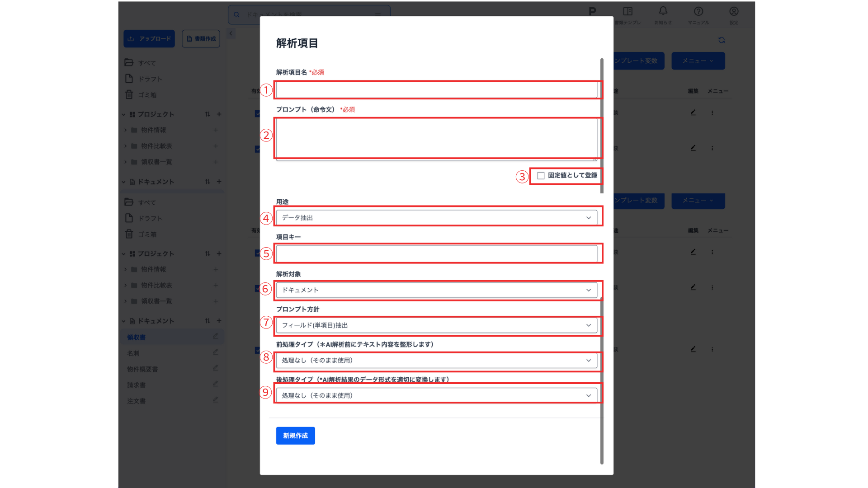Viewport: 868px width, 488px height.
Task: Open the settings user icon
Action: [x=734, y=11]
